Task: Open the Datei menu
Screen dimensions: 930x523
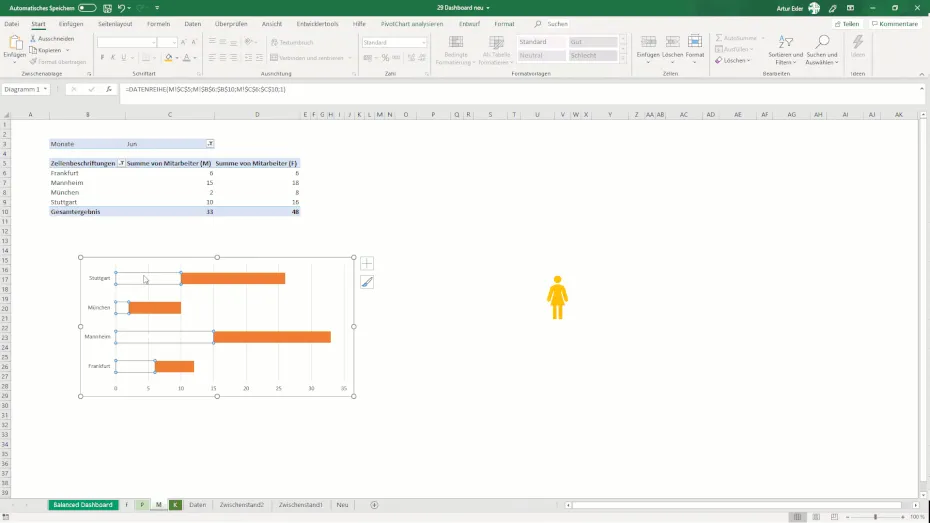Action: click(11, 24)
